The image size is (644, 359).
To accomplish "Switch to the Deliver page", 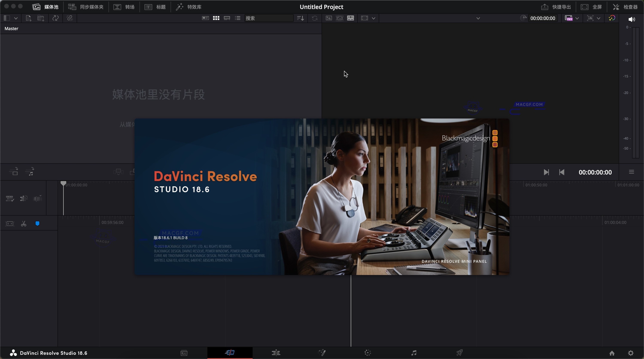I will point(460,353).
